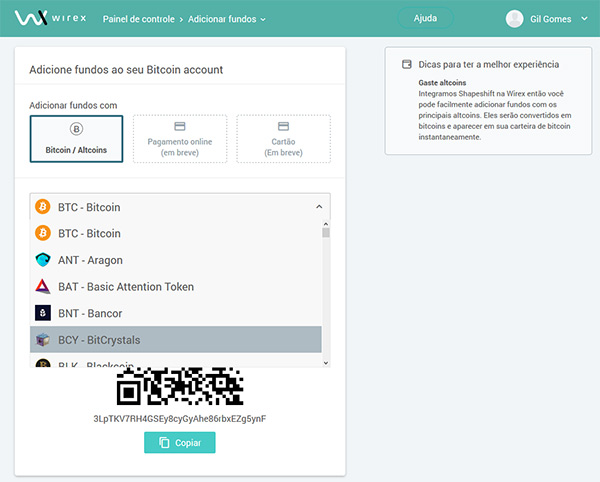Click the 'Gaste altcoins' tip title
Viewport: 600px width, 482px height.
(x=442, y=83)
